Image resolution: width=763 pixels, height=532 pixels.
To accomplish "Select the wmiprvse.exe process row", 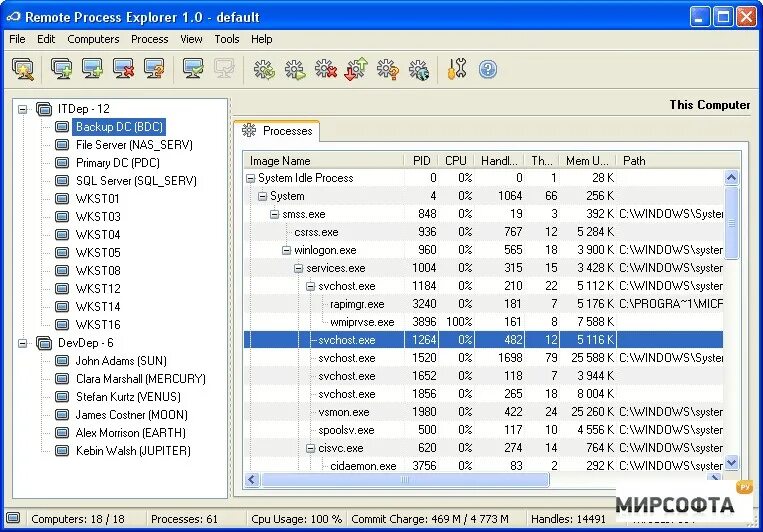I will pyautogui.click(x=483, y=322).
